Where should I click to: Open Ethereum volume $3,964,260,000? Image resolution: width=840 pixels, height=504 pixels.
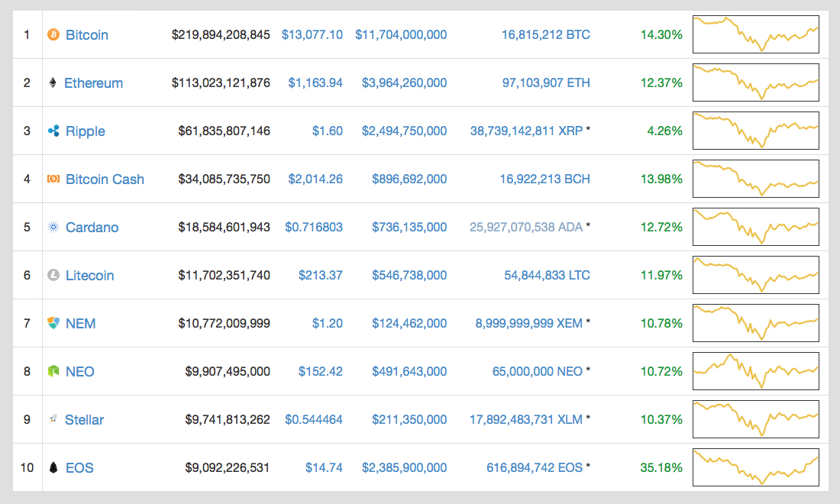[x=405, y=83]
